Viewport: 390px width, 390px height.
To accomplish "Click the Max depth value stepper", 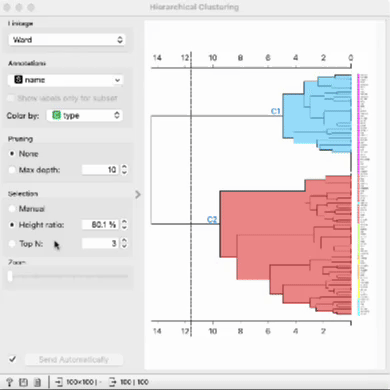I will click(124, 170).
